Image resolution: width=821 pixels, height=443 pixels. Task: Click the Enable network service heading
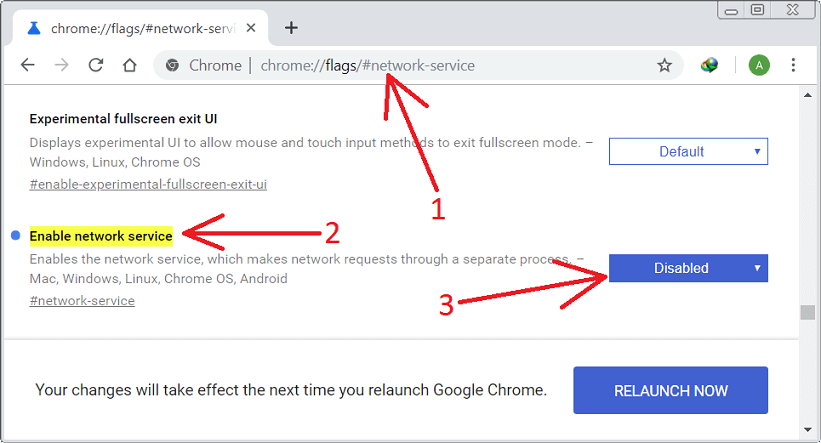click(x=101, y=236)
